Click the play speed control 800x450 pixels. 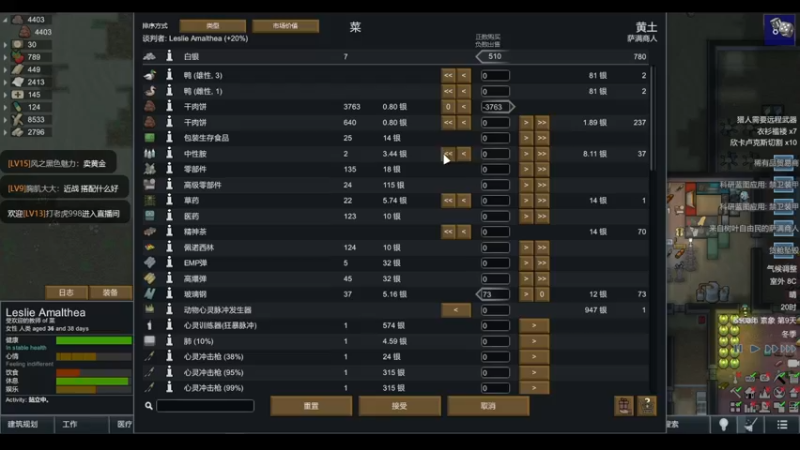pos(754,349)
